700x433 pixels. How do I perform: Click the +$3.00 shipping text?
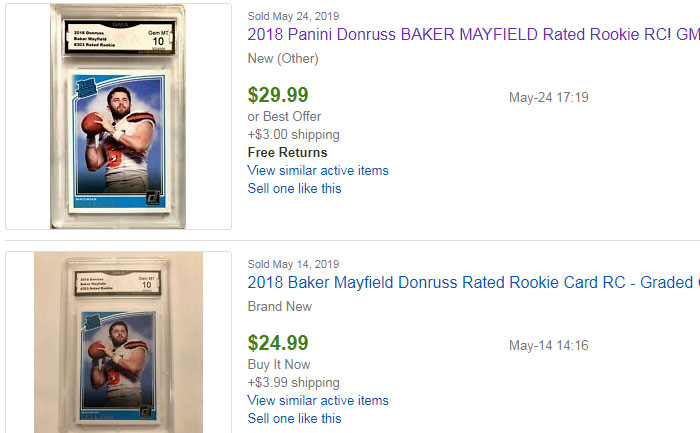point(293,134)
